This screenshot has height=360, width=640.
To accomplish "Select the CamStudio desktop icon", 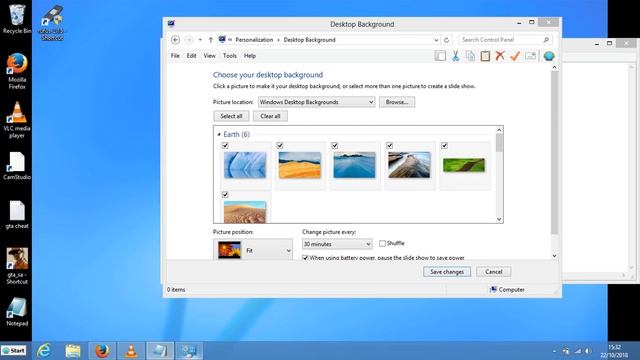I will [17, 166].
